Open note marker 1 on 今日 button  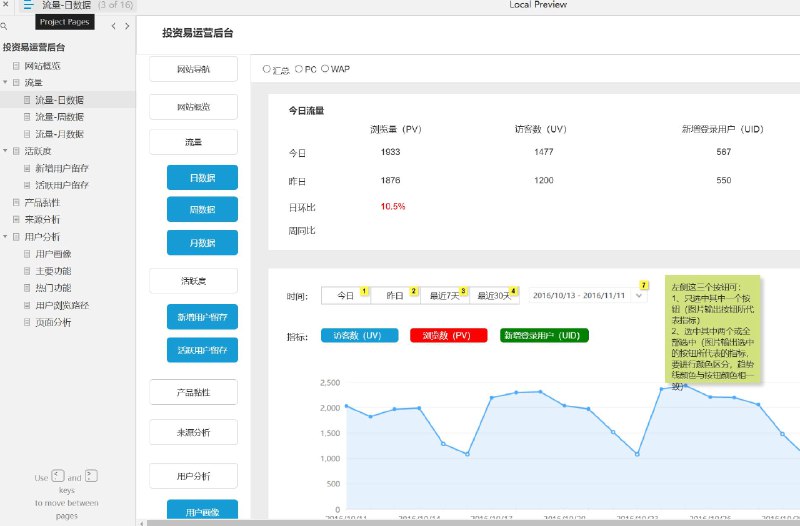coord(364,291)
